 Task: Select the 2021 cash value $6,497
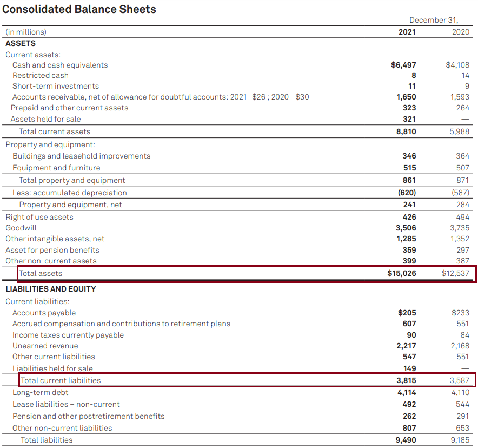403,65
